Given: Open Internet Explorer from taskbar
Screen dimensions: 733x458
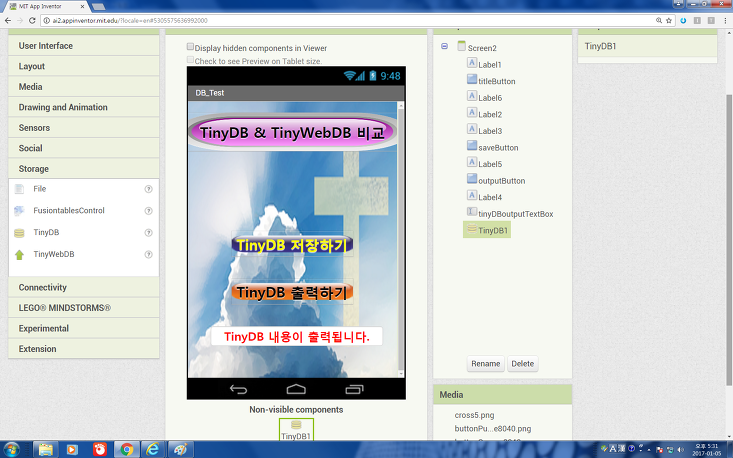Looking at the screenshot, I should coord(152,450).
